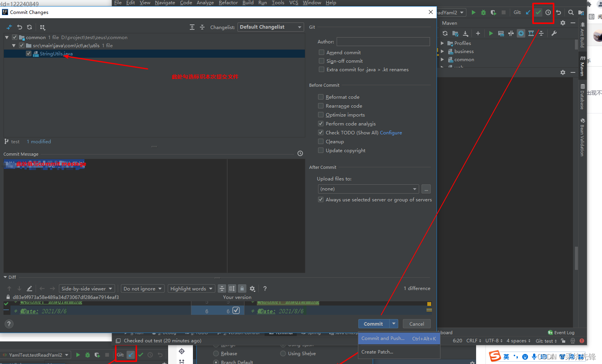Enable Reformat code checkbox
The image size is (602, 364).
click(x=321, y=97)
